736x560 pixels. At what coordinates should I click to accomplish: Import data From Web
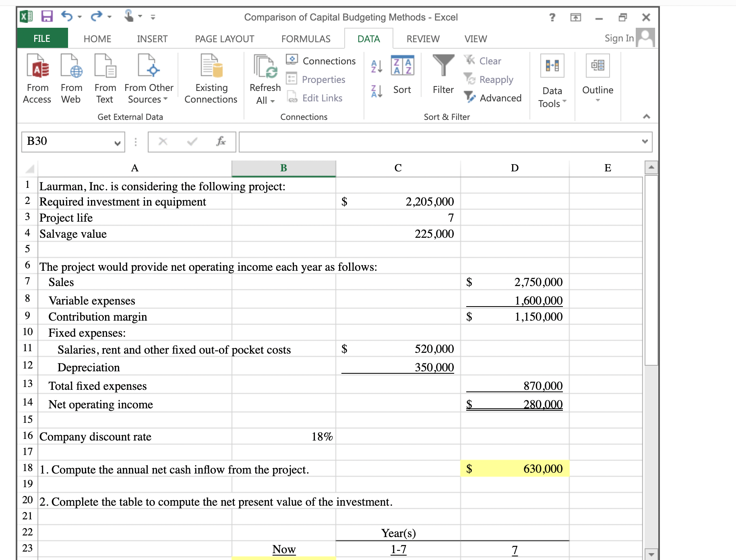click(x=71, y=79)
